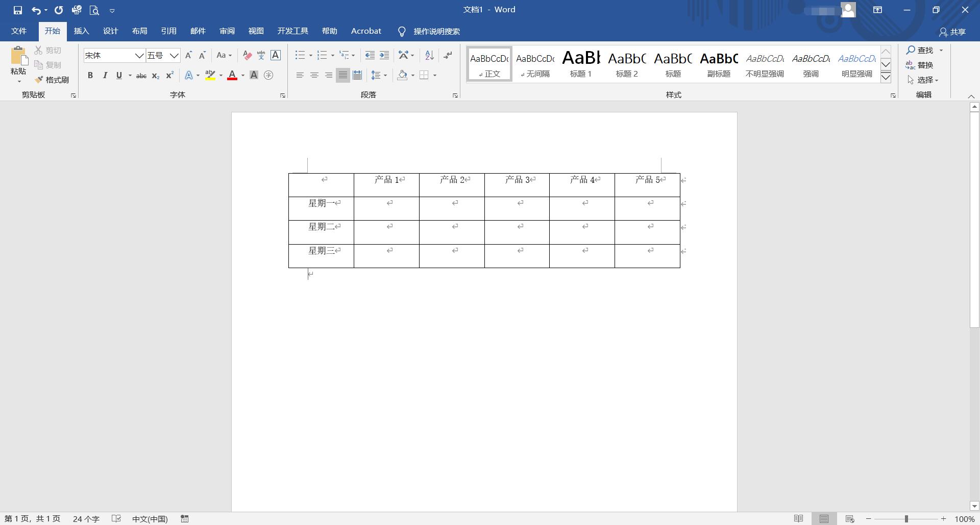Viewport: 980px width, 525px height.
Task: Expand the bullet list options
Action: coord(310,55)
